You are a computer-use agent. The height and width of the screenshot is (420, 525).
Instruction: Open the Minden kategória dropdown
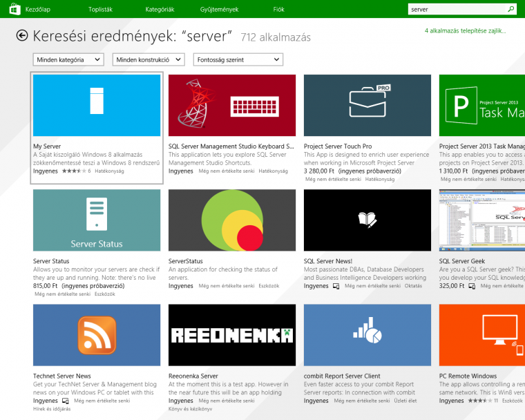tap(68, 59)
